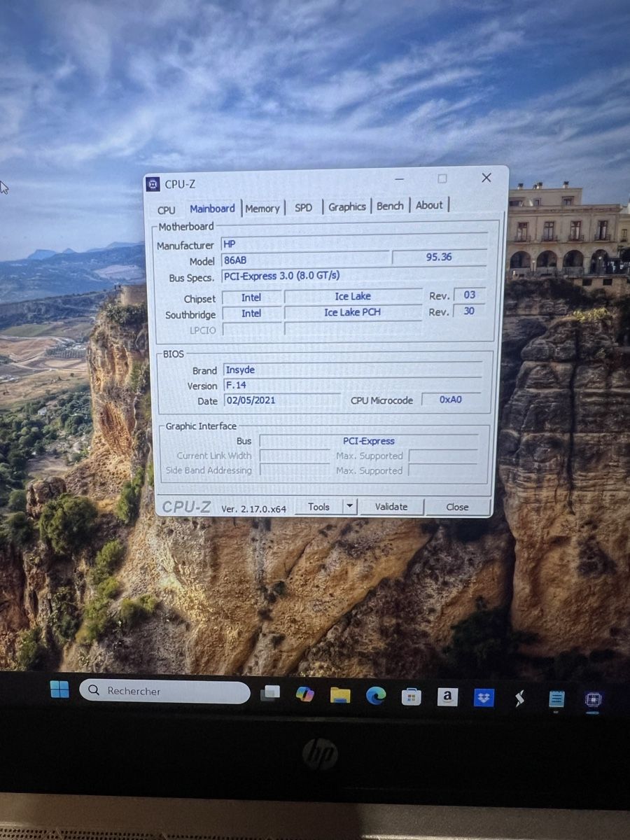Click the Manufacturer value HP
The width and height of the screenshot is (630, 840).
click(353, 244)
